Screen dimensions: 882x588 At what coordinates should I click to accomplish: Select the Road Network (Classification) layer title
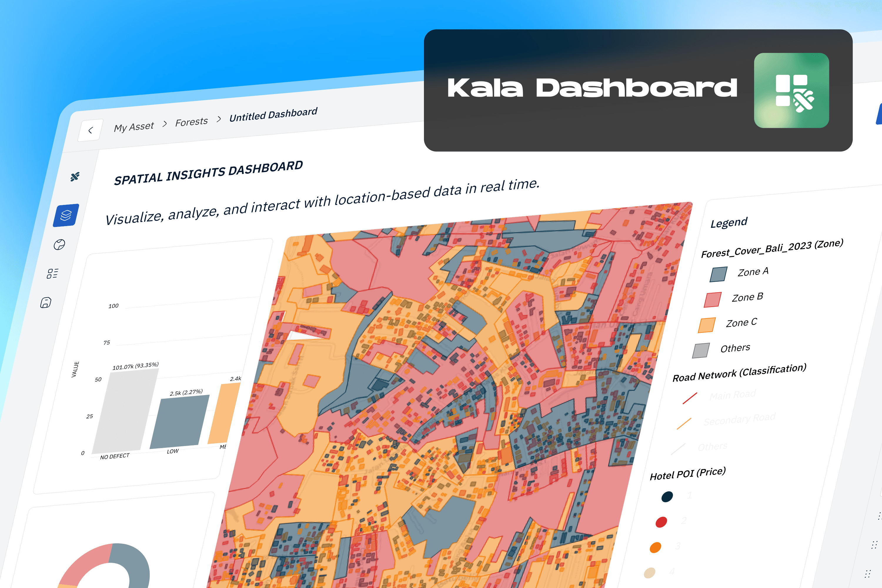click(739, 372)
